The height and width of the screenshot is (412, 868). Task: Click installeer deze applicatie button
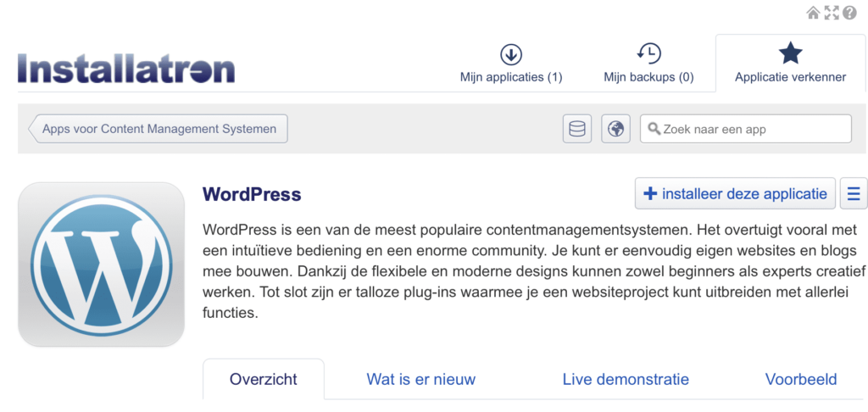point(735,193)
